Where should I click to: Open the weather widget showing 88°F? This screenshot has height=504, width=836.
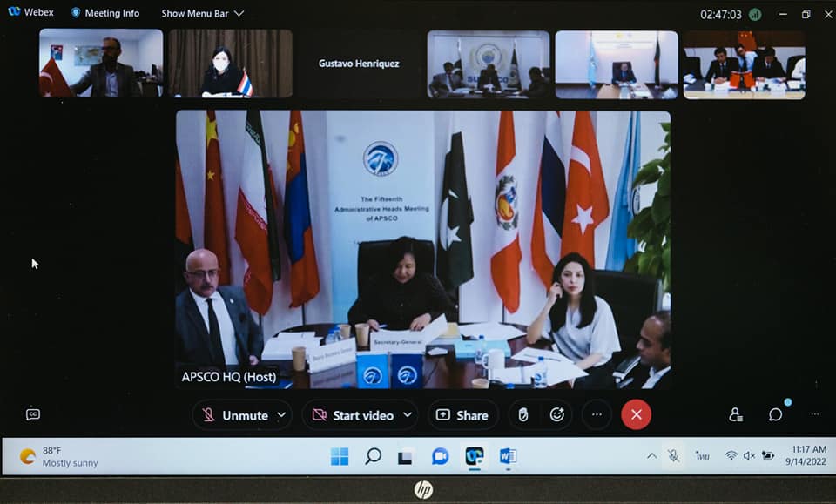(59, 456)
